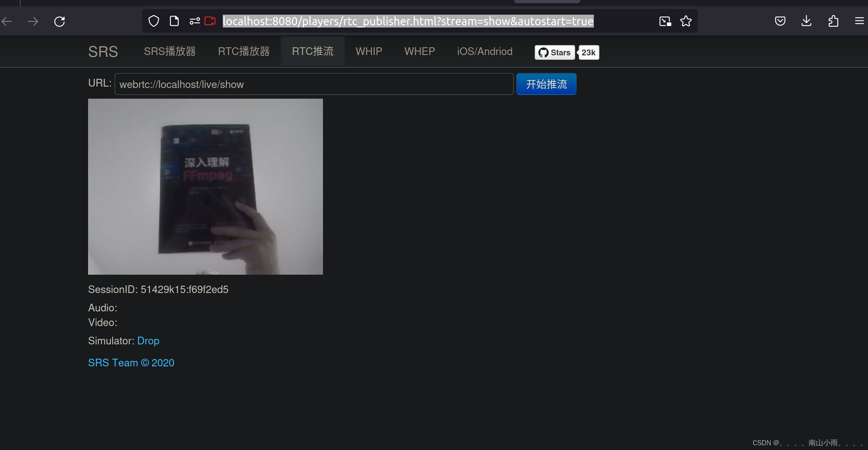Image resolution: width=868 pixels, height=450 pixels.
Task: Click the Drop simulator link
Action: coord(148,341)
